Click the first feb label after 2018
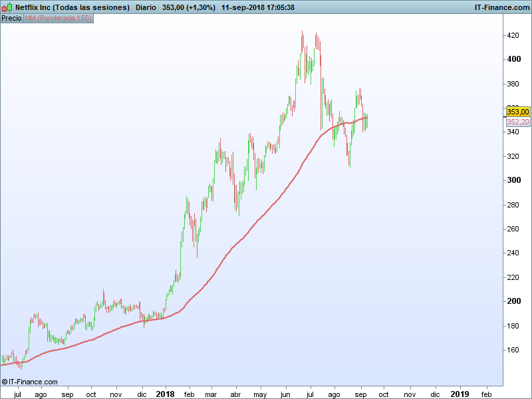 click(189, 394)
